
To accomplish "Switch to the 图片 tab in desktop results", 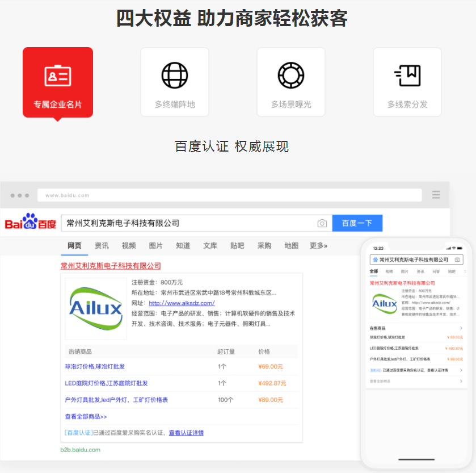I will pyautogui.click(x=155, y=245).
